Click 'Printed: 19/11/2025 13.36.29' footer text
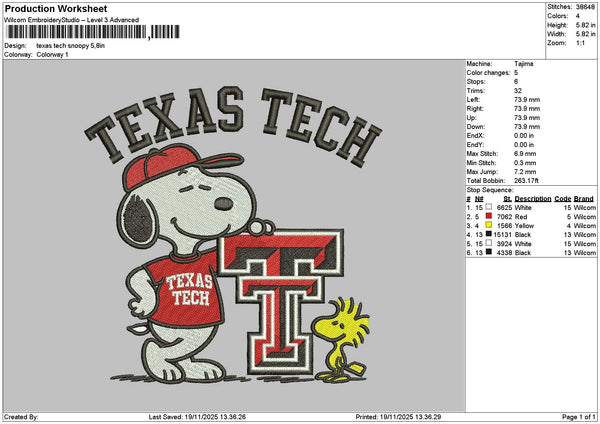600x424 pixels. tap(398, 417)
